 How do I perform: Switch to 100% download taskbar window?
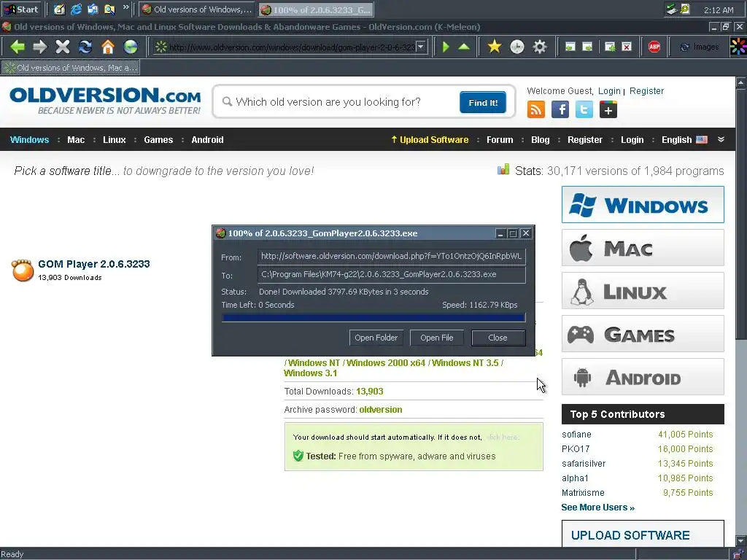pos(317,9)
